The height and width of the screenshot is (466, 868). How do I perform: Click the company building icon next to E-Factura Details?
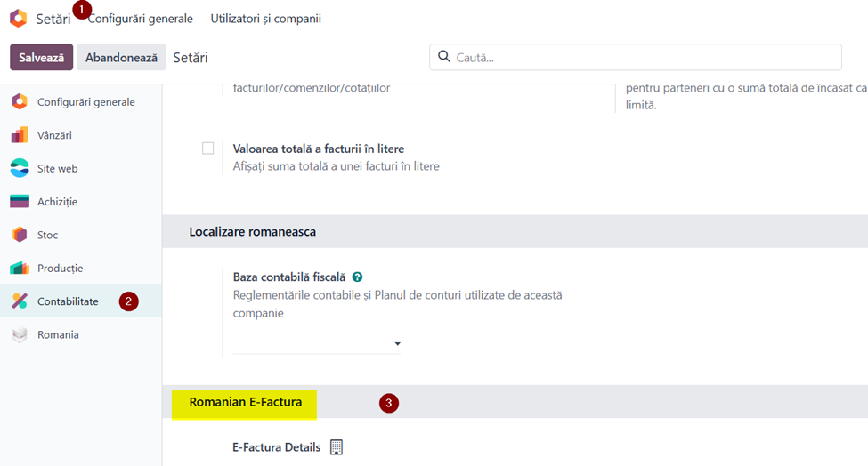[x=336, y=446]
